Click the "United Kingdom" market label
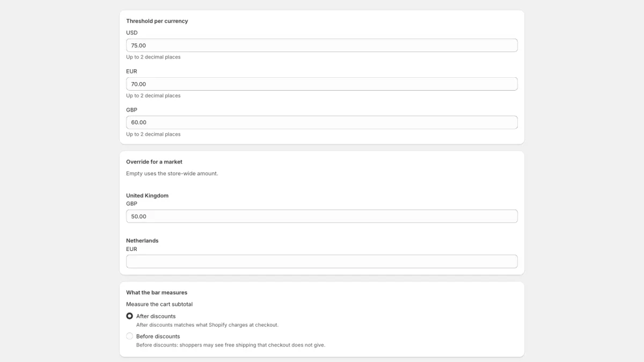Image resolution: width=644 pixels, height=362 pixels. [x=148, y=196]
